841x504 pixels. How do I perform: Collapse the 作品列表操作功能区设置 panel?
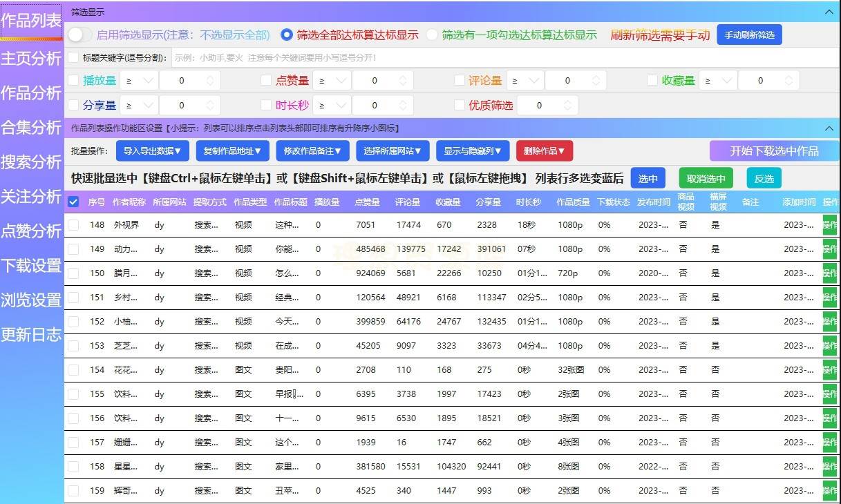pyautogui.click(x=829, y=128)
